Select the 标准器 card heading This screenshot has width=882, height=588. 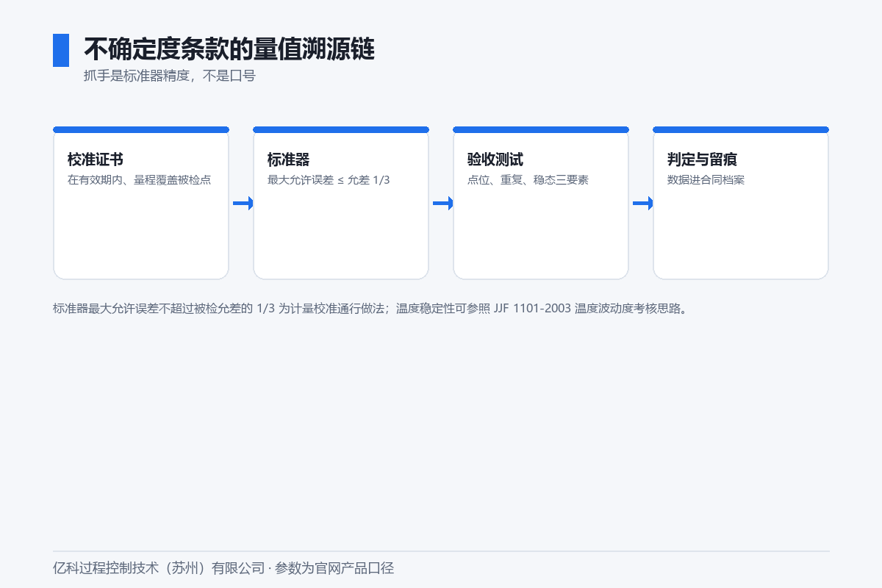[288, 159]
